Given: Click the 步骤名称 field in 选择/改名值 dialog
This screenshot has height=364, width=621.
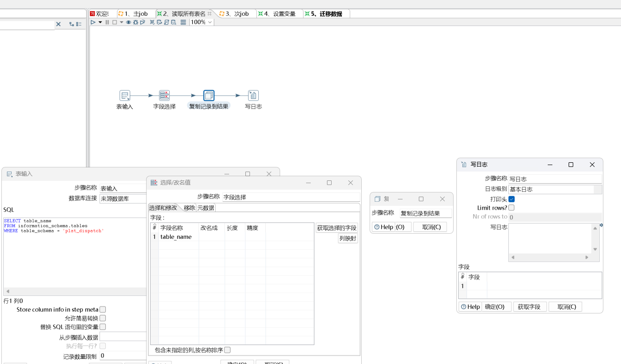Looking at the screenshot, I should pos(291,197).
